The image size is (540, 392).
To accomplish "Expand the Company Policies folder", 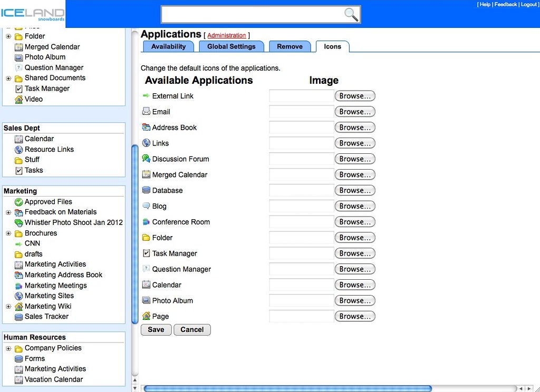I will (8, 348).
